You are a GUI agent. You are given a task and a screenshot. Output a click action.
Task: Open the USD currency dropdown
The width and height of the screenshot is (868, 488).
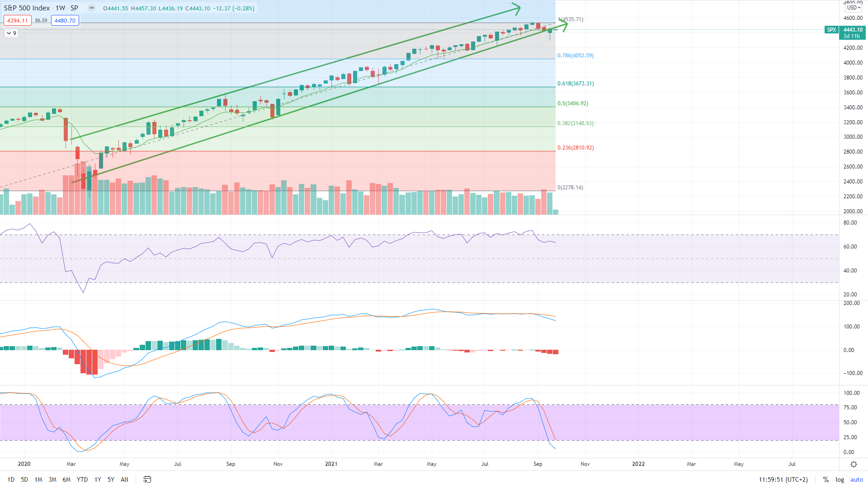[854, 8]
